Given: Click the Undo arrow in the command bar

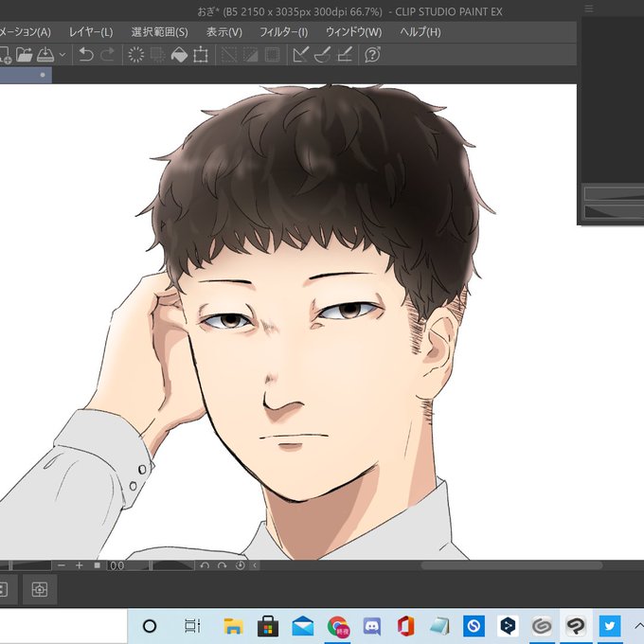Looking at the screenshot, I should coord(86,54).
